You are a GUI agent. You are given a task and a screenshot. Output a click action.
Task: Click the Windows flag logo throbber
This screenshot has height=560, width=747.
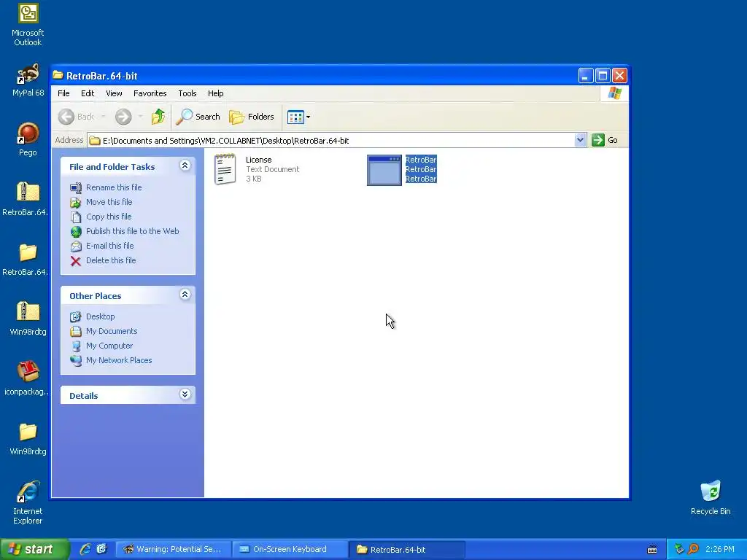click(614, 93)
